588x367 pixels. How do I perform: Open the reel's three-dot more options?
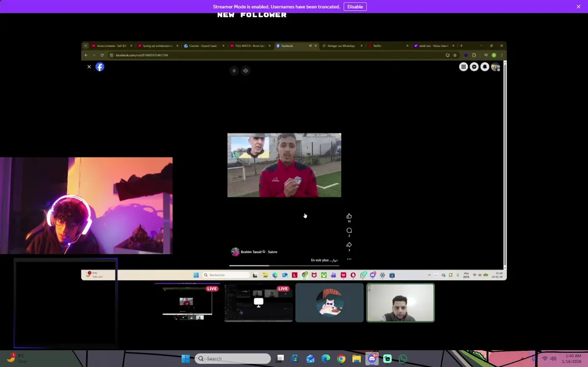(x=349, y=259)
